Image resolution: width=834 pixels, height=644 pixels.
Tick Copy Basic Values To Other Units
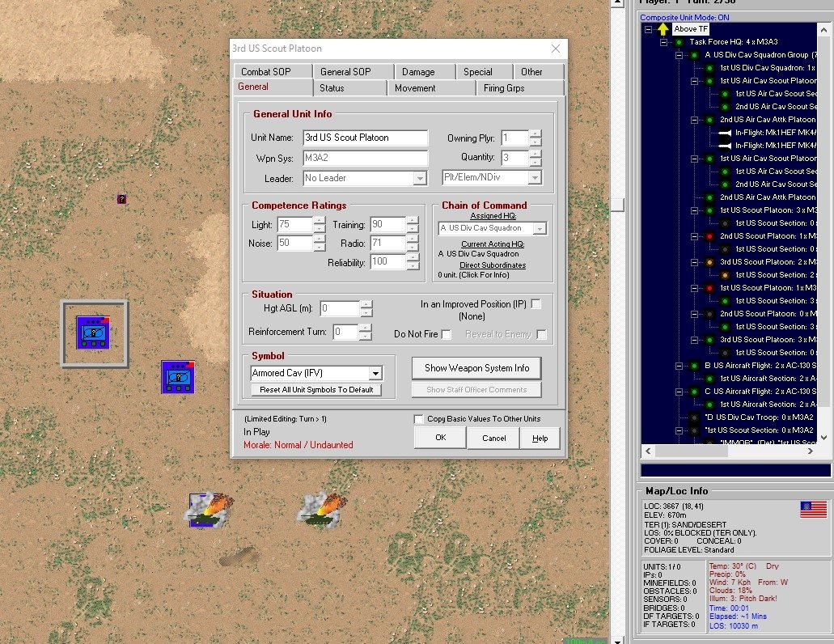(418, 419)
